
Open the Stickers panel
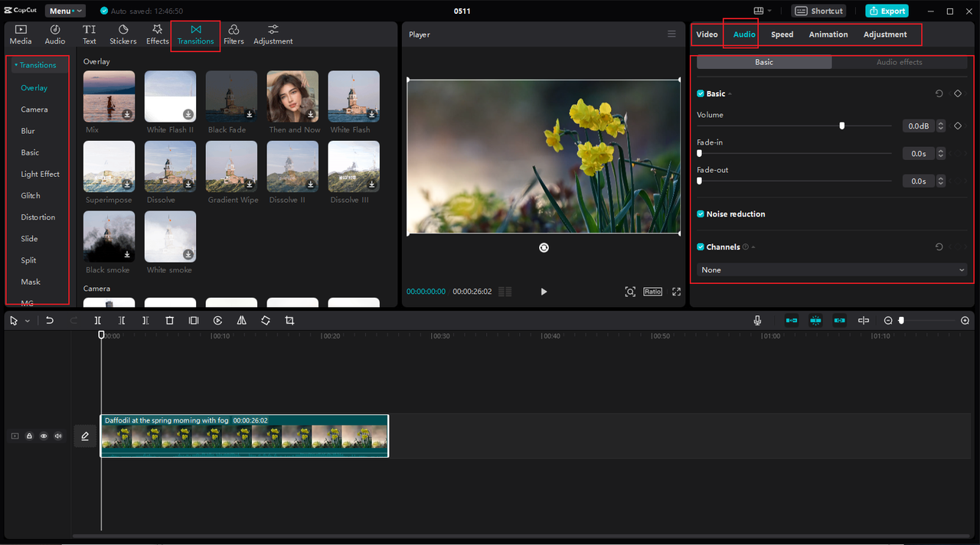tap(122, 34)
